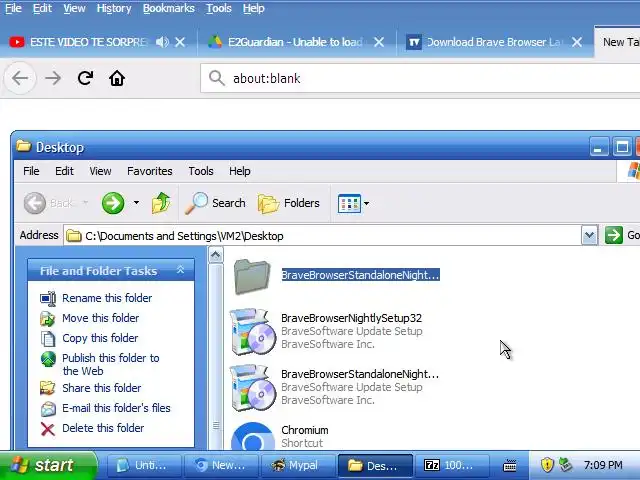The width and height of the screenshot is (640, 480).
Task: Open the browser History menu
Action: point(114,8)
